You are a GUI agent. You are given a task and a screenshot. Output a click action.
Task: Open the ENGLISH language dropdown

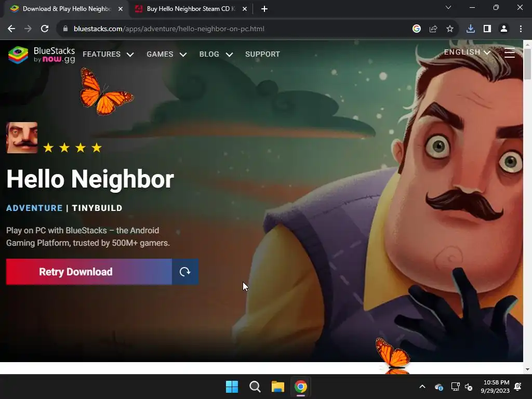pos(467,52)
